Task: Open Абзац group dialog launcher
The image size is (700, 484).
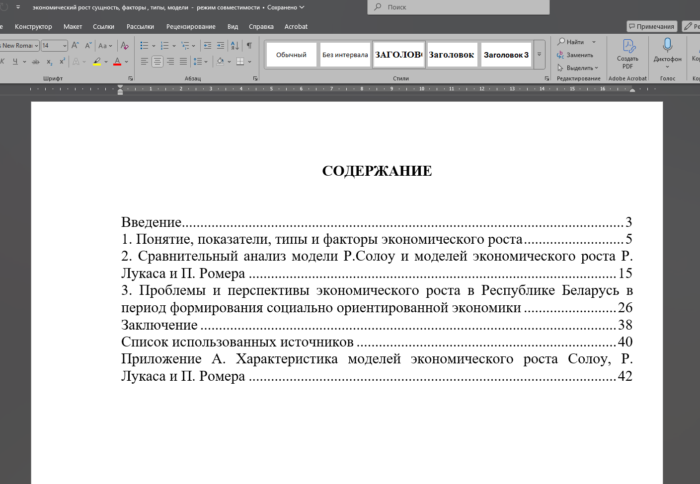Action: [x=255, y=78]
